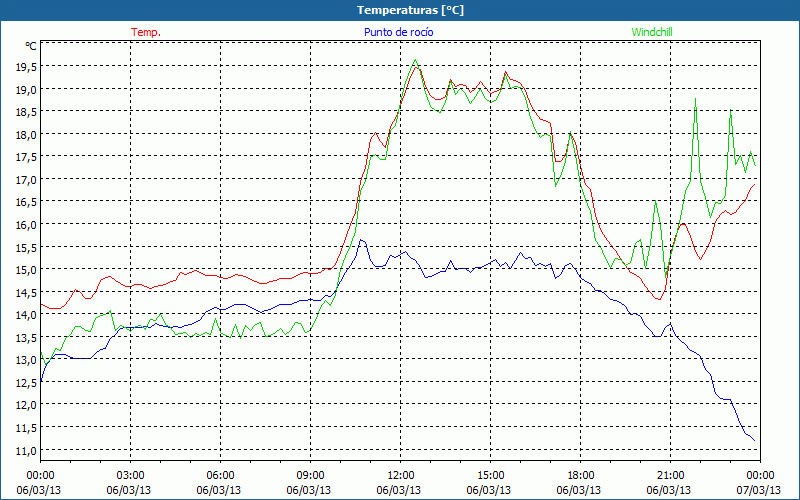This screenshot has width=800, height=500.
Task: Click the 13,0 y-axis value
Action: click(26, 360)
